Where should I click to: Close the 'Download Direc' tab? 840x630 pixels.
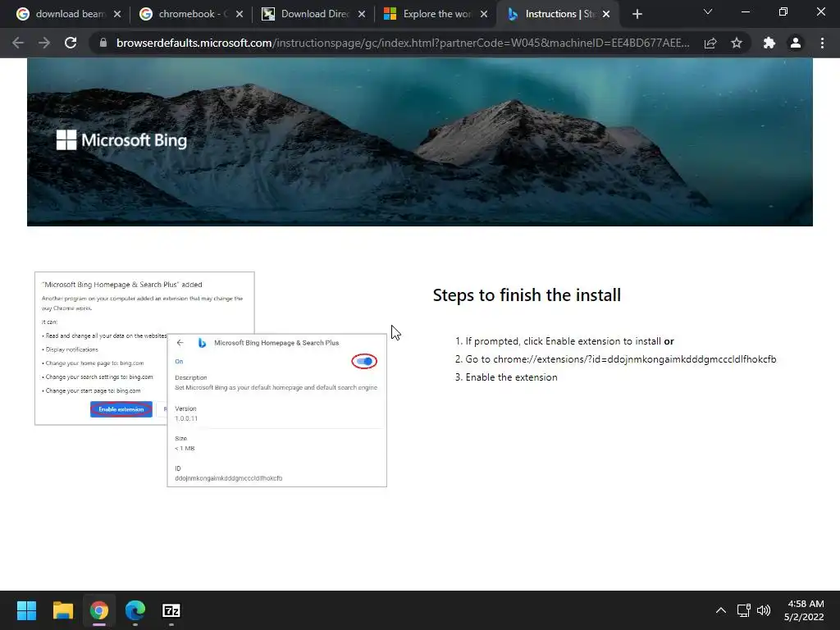tap(362, 14)
